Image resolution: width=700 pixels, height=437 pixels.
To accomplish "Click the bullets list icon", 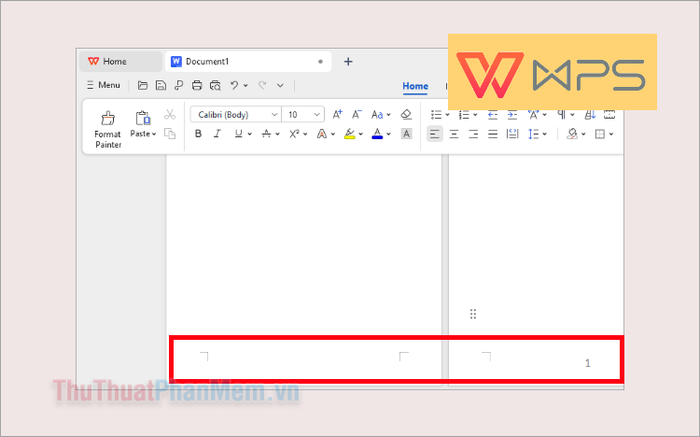I will point(436,115).
